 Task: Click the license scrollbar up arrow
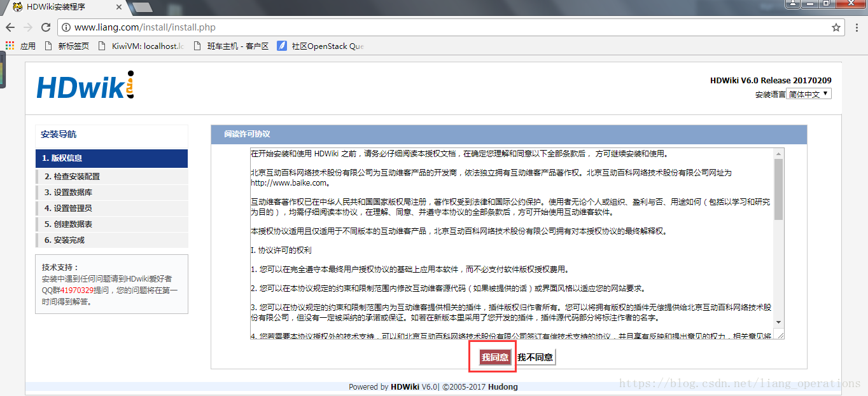coord(778,153)
